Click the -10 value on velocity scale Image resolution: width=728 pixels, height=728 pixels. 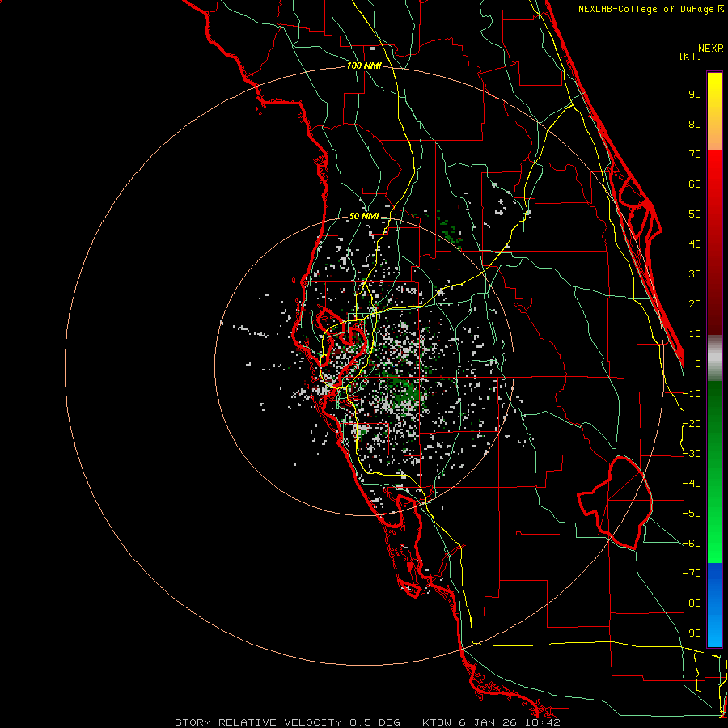[692, 394]
